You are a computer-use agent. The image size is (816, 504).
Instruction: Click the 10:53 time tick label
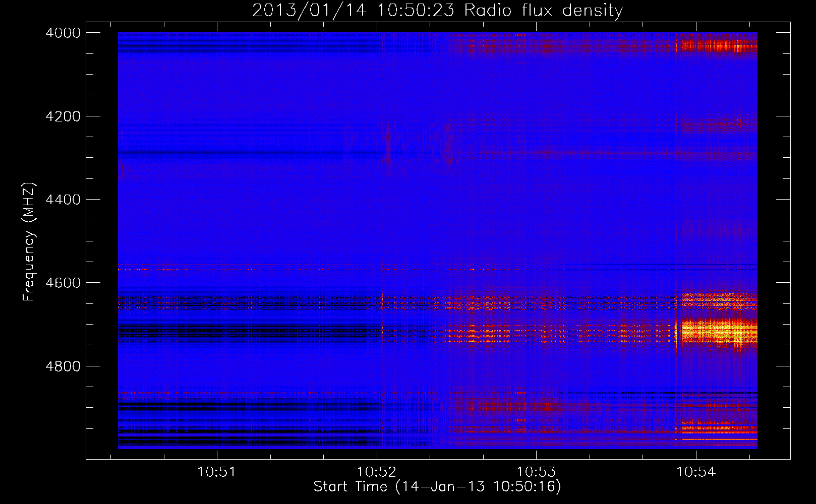click(537, 472)
